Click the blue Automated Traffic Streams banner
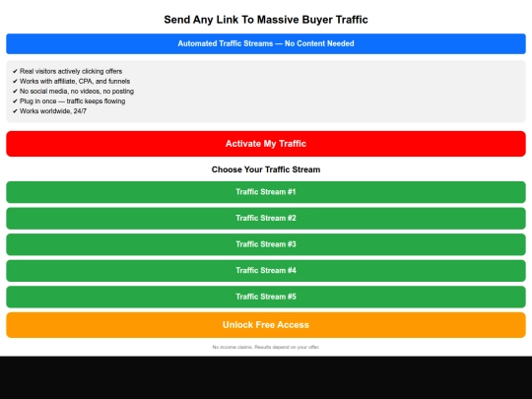 pos(266,43)
